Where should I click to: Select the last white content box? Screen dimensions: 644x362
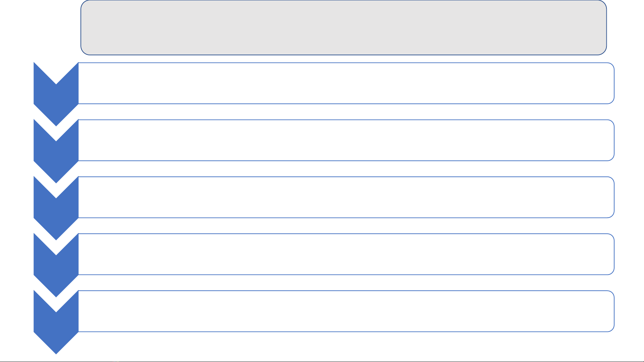click(346, 311)
